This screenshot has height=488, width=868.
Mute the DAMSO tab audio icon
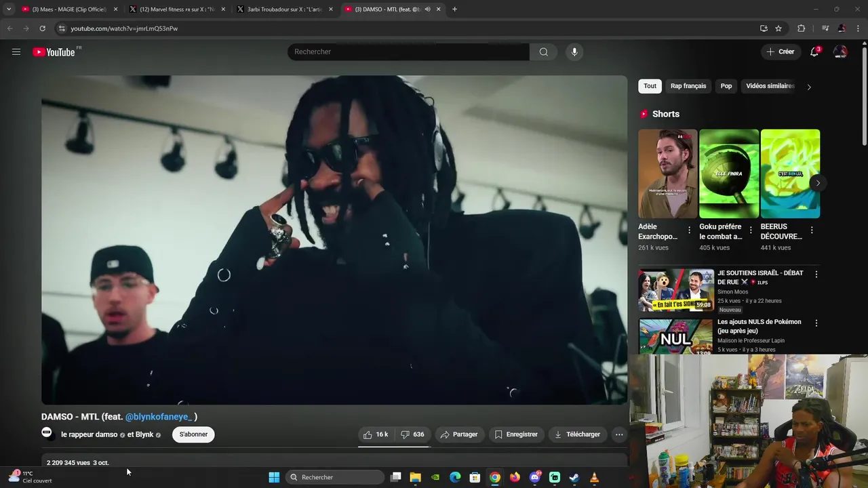(x=427, y=9)
